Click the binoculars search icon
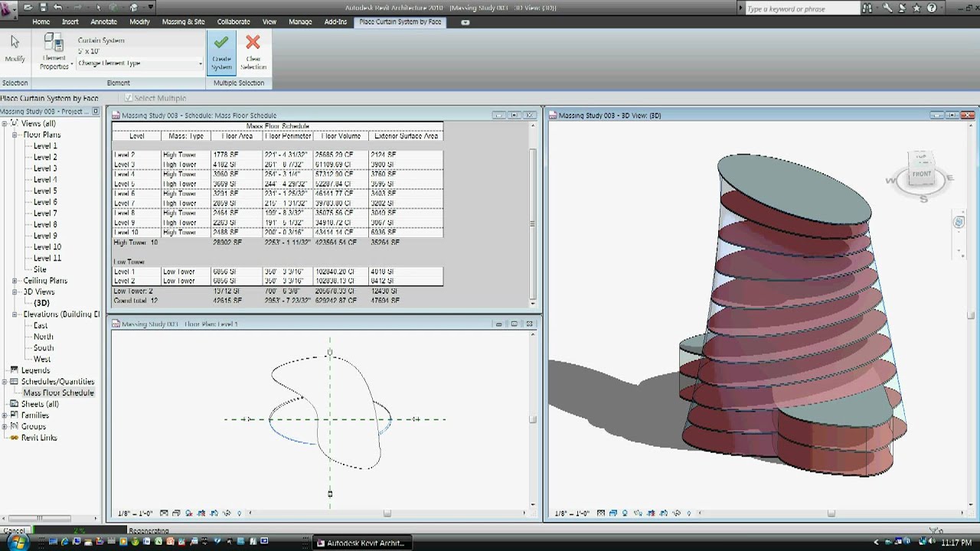The width and height of the screenshot is (980, 551). (x=867, y=8)
